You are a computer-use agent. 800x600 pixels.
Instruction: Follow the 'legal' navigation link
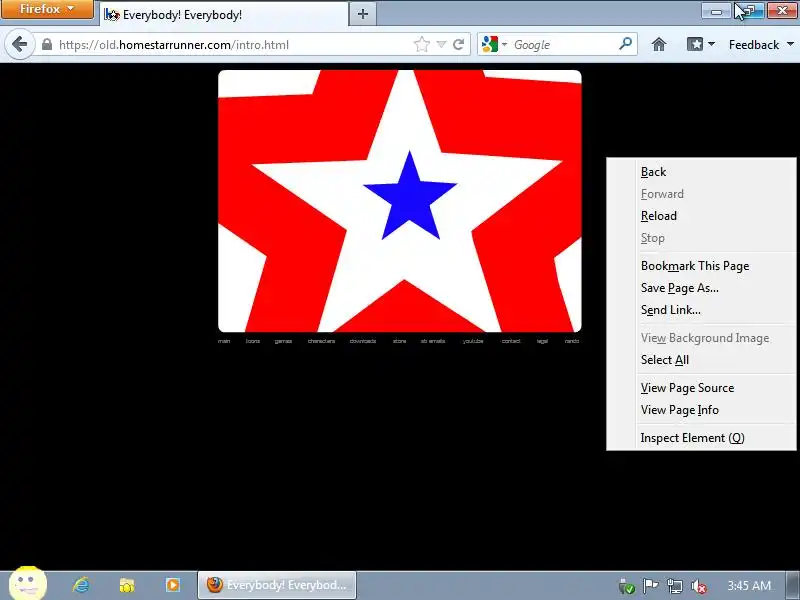point(542,341)
